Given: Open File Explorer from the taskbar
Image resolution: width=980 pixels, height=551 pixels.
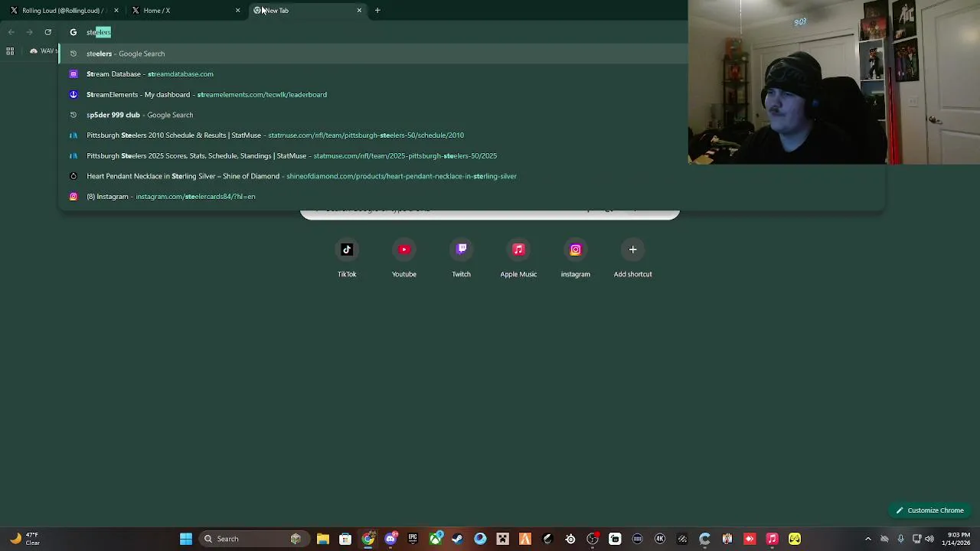Looking at the screenshot, I should click(x=323, y=539).
